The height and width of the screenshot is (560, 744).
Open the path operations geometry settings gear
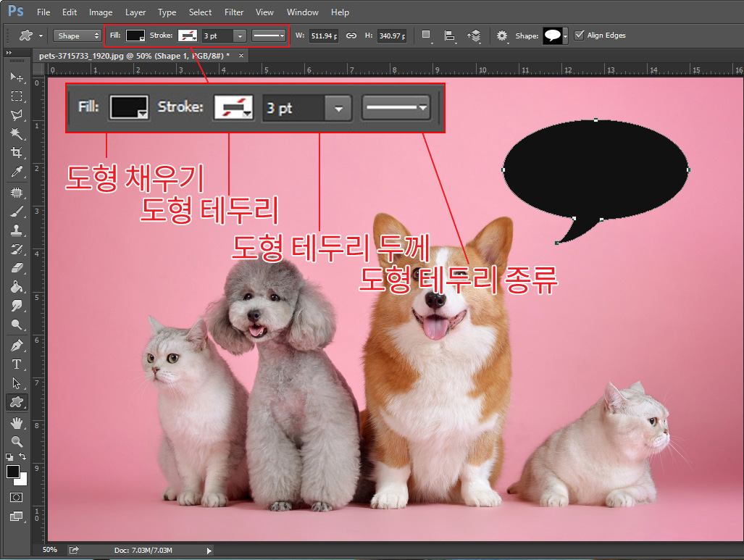coord(502,35)
